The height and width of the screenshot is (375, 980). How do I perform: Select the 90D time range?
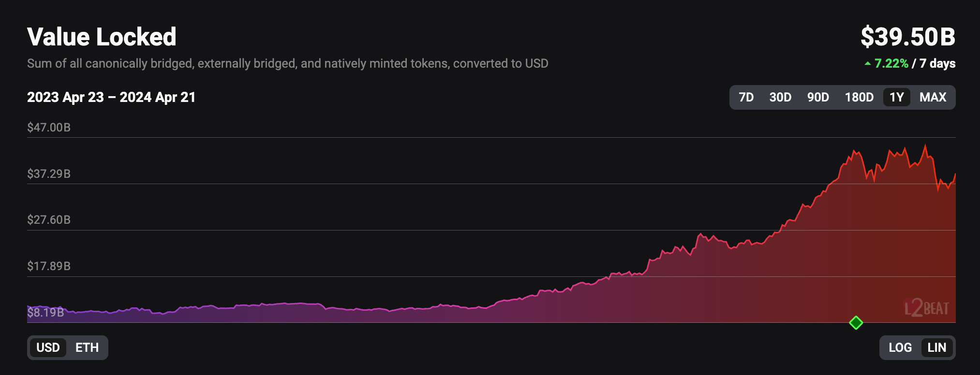[818, 97]
